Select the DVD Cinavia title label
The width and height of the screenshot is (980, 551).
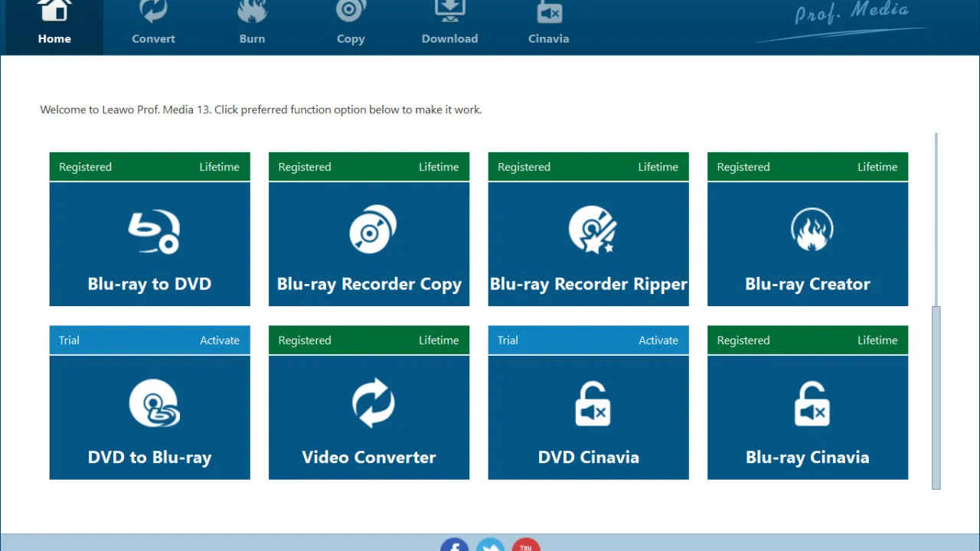click(588, 458)
